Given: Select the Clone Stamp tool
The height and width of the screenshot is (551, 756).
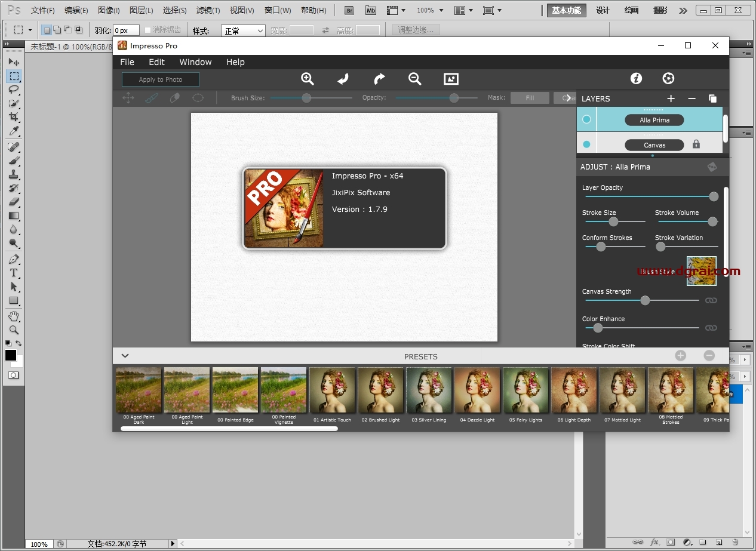Looking at the screenshot, I should (x=14, y=174).
